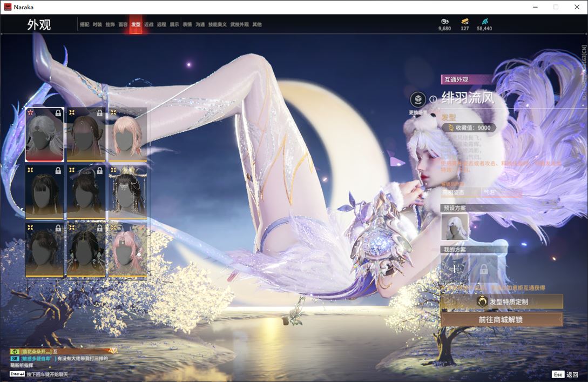Select the hairstyle with golden crown
The height and width of the screenshot is (382, 588).
(127, 192)
